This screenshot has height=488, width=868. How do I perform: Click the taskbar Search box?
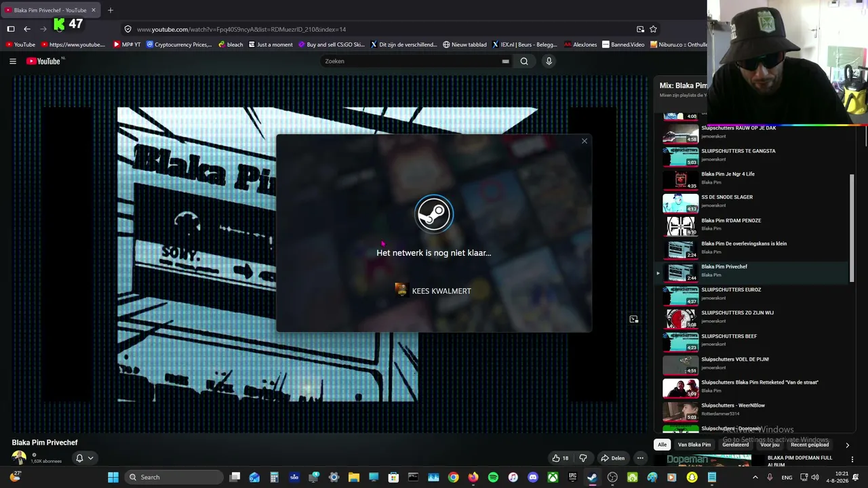coord(174,477)
